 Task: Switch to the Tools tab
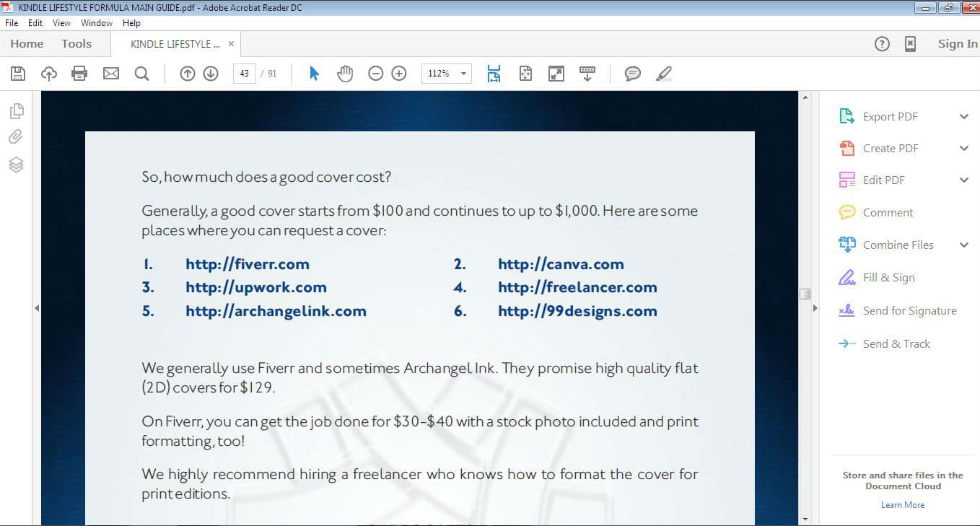point(76,43)
